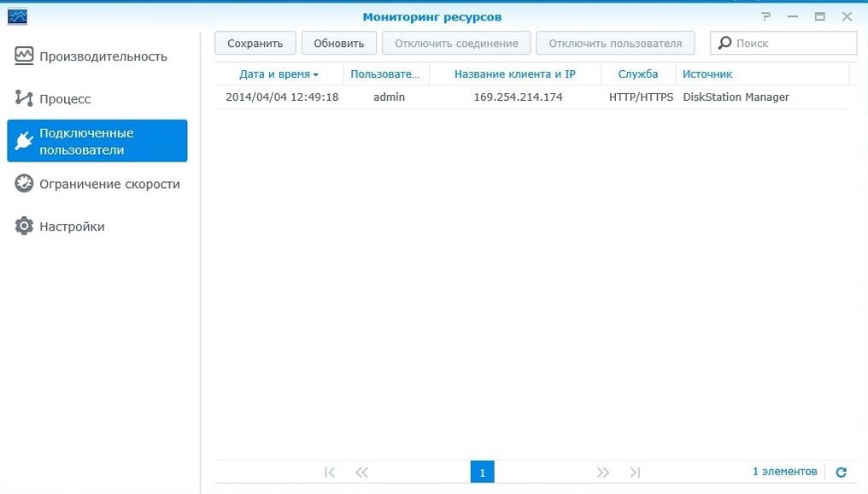Go to the first page arrow icon
This screenshot has width=868, height=494.
(330, 472)
